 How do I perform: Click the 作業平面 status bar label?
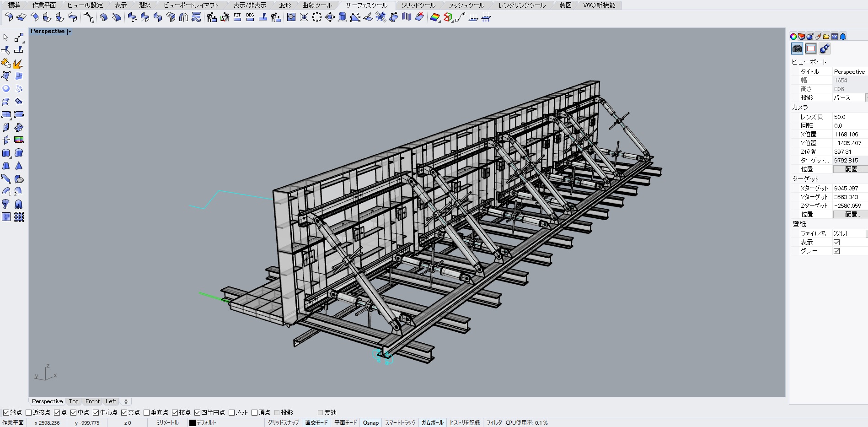13,423
